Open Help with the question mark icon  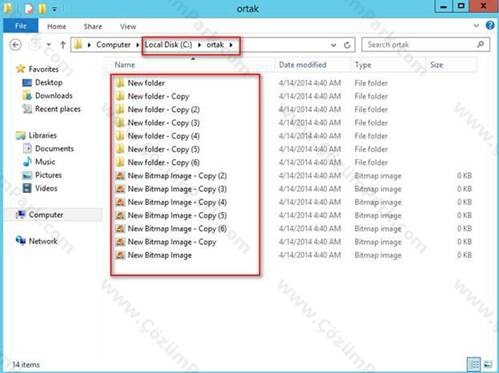click(490, 25)
